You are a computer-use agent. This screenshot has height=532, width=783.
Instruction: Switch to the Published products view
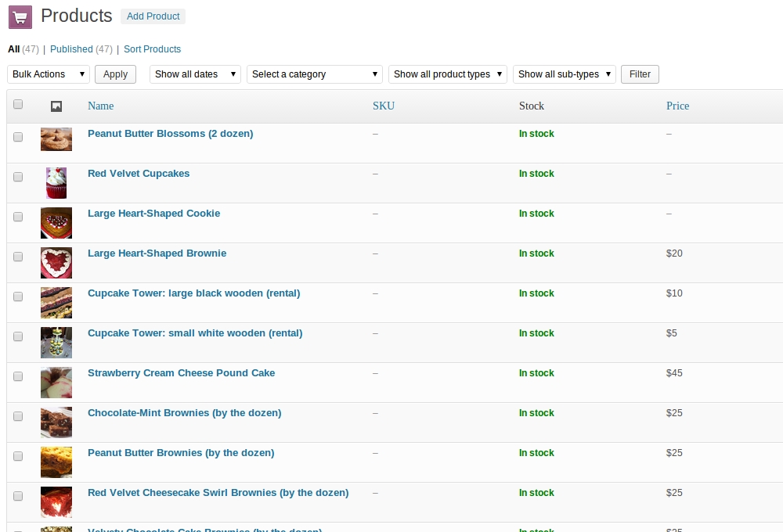(x=71, y=49)
